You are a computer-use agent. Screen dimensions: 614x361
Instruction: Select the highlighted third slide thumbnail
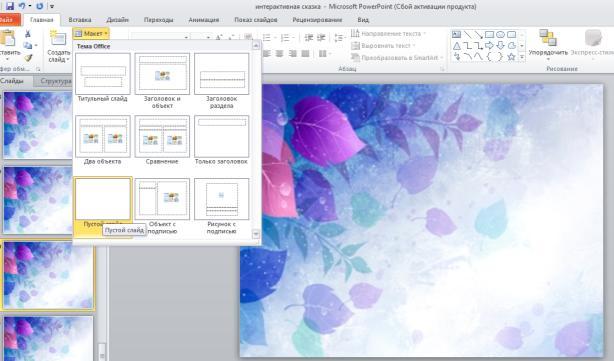coord(48,275)
